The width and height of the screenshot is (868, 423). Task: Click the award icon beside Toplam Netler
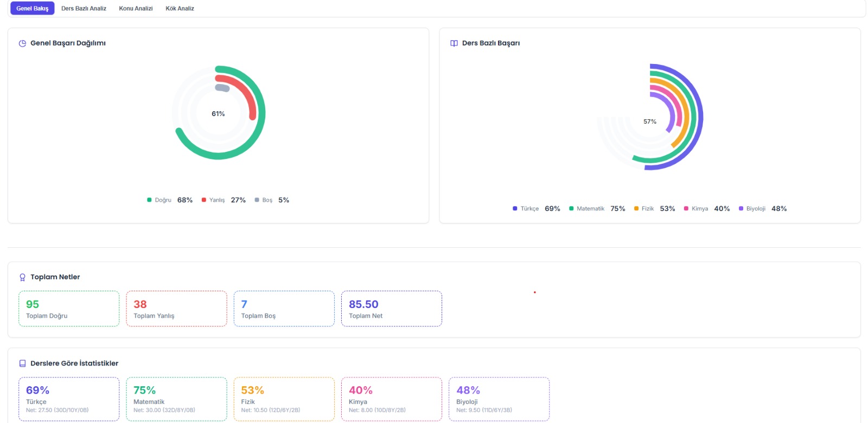(x=22, y=278)
